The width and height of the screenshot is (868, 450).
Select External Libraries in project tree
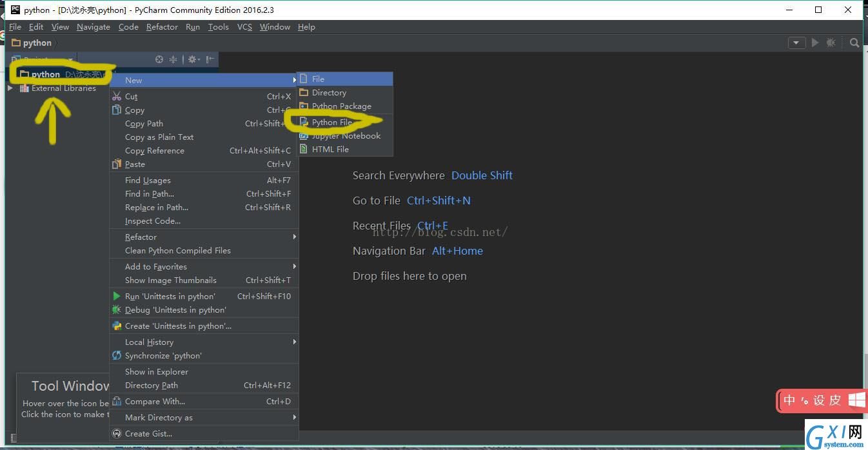click(x=63, y=88)
